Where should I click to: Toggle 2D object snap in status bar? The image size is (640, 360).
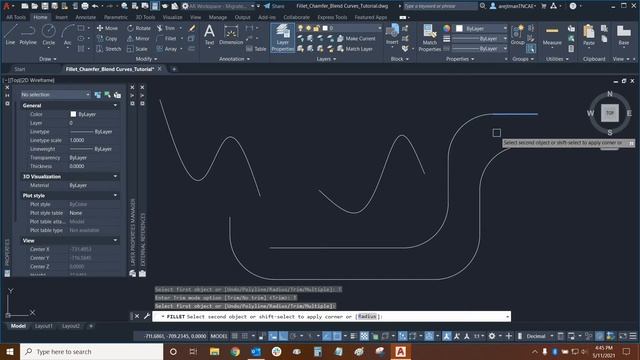point(337,336)
